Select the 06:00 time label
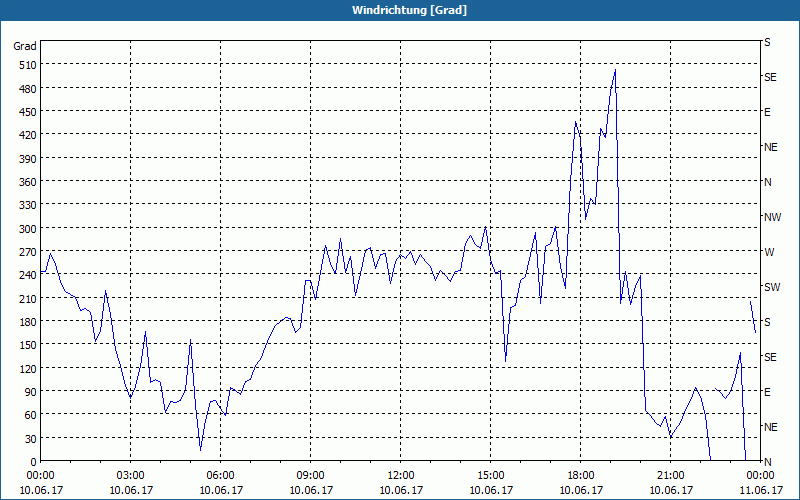Image resolution: width=800 pixels, height=500 pixels. pos(220,476)
